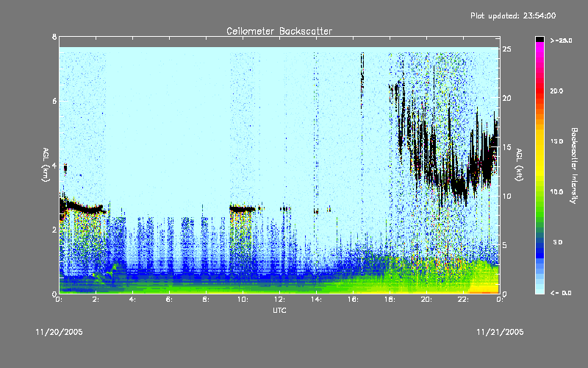This screenshot has height=368, width=588.
Task: Click the '2' km tick on left axis
Action: (x=54, y=230)
